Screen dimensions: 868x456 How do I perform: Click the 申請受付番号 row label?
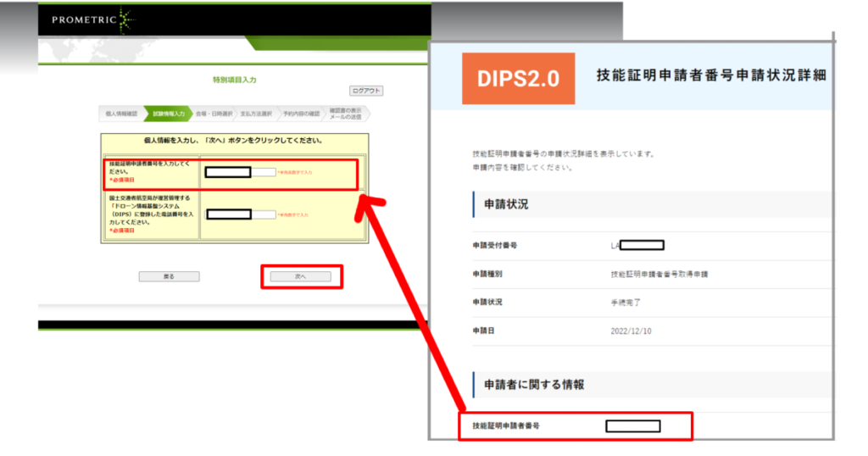click(x=495, y=245)
